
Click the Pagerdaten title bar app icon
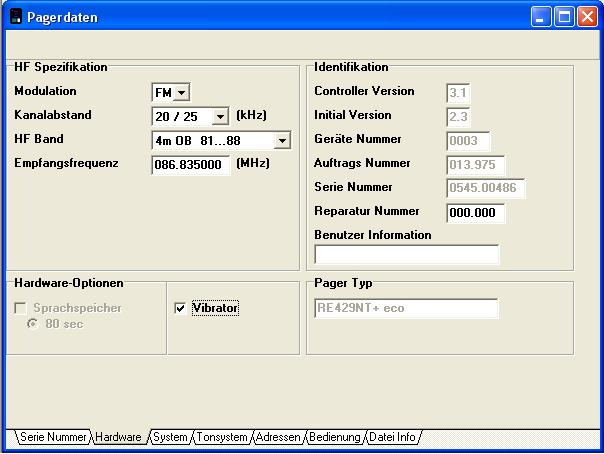point(16,16)
